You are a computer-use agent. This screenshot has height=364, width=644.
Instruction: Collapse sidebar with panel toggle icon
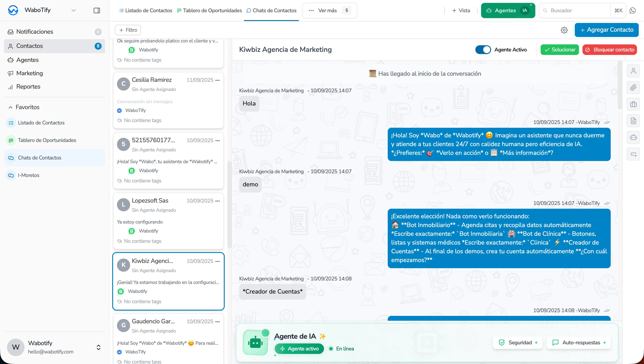[97, 10]
